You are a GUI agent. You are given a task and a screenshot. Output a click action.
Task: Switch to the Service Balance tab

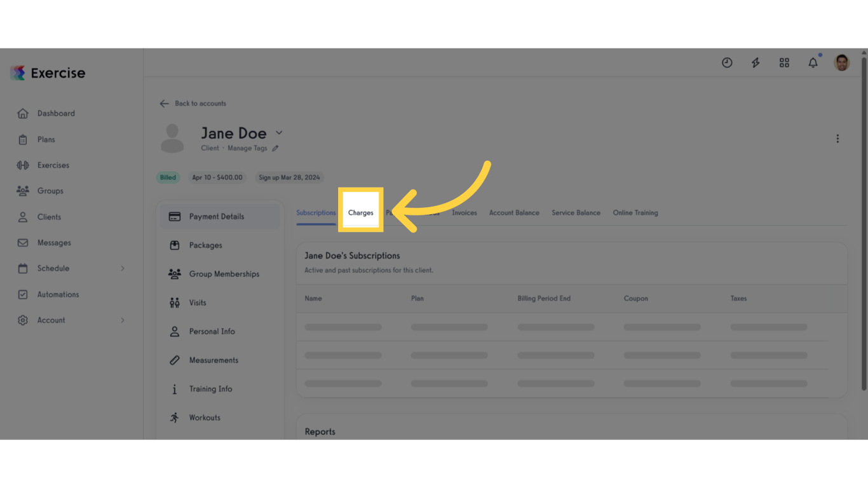click(x=576, y=213)
